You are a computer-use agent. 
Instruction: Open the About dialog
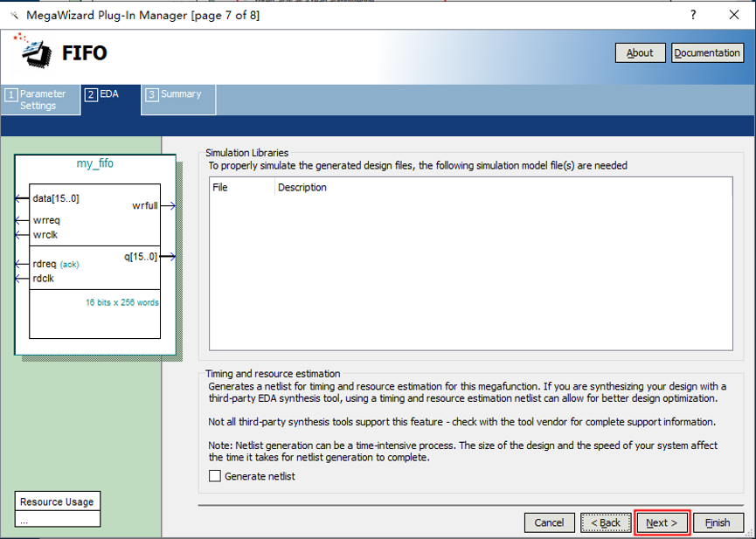[x=640, y=52]
